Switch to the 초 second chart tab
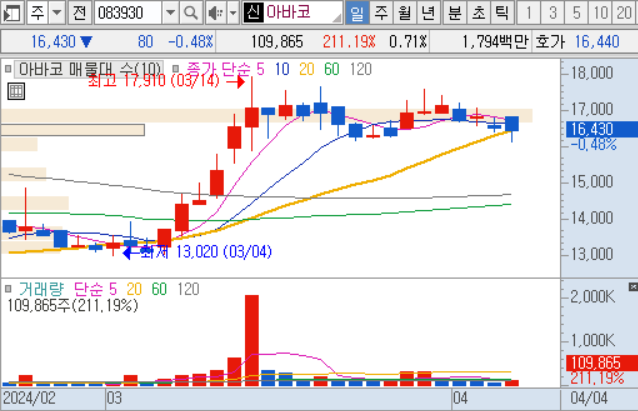638x411 pixels. (478, 13)
